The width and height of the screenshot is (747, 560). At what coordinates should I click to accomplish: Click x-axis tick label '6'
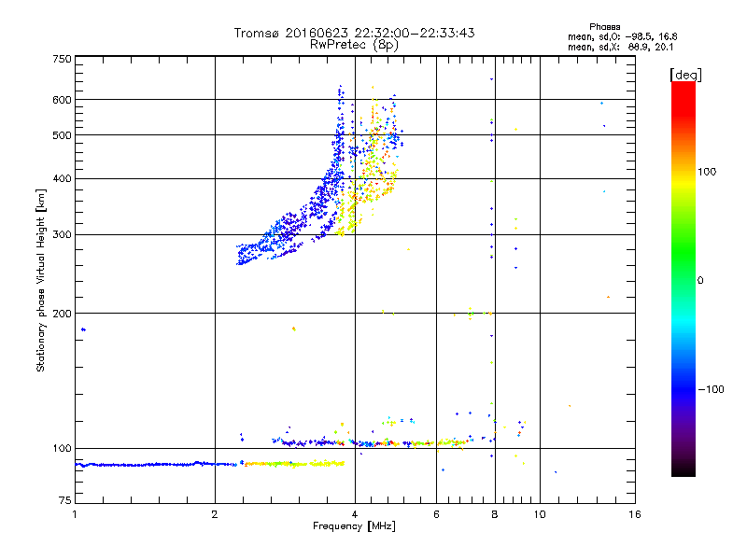pos(436,514)
